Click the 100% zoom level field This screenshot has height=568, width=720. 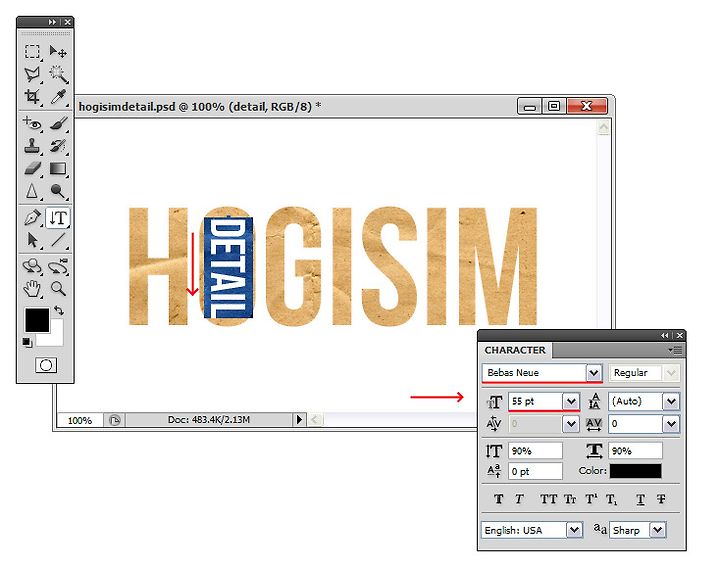tap(80, 420)
